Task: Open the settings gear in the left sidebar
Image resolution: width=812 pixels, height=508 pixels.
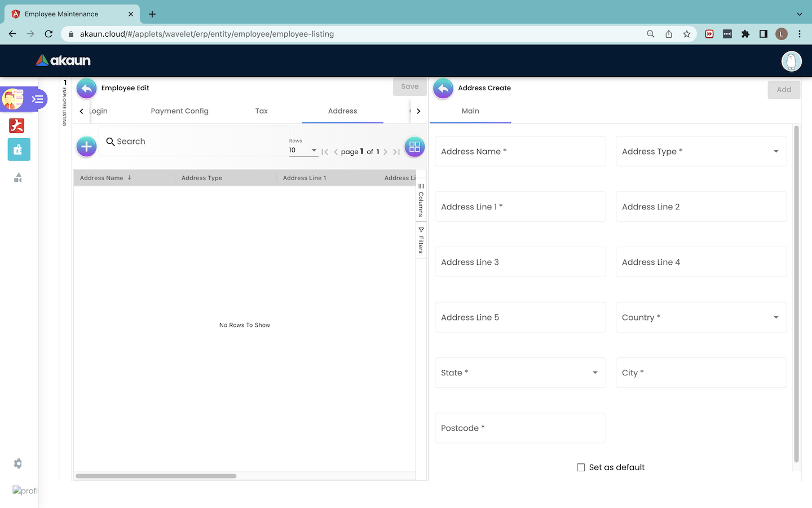Action: pyautogui.click(x=18, y=463)
